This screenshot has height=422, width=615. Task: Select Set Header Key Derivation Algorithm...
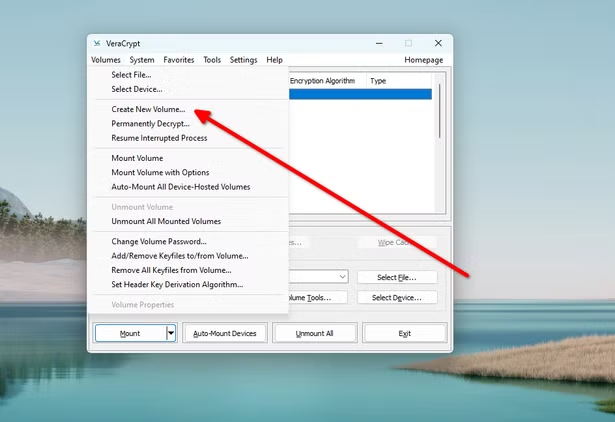[176, 284]
